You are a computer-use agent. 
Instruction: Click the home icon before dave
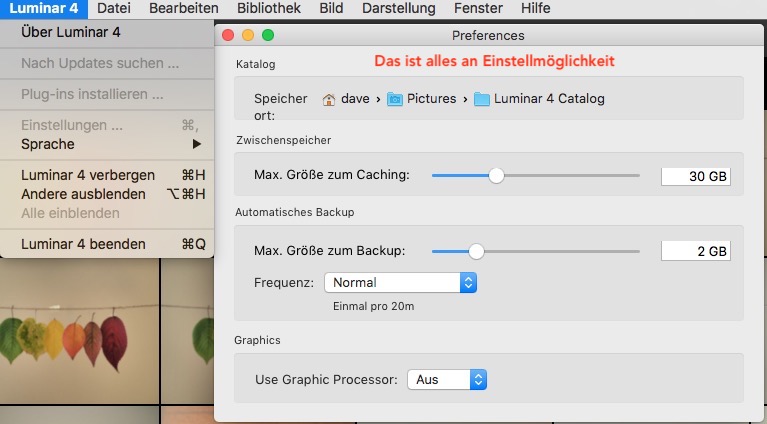(x=329, y=99)
